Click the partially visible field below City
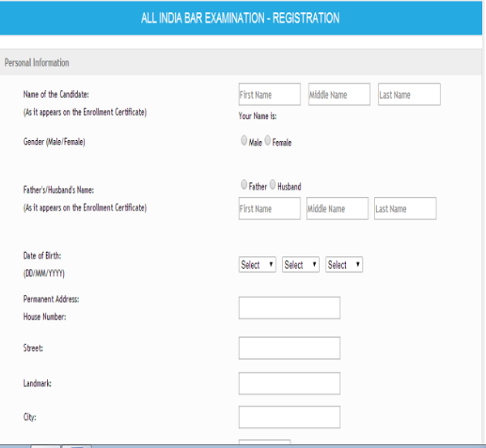The image size is (486, 448). 264,443
